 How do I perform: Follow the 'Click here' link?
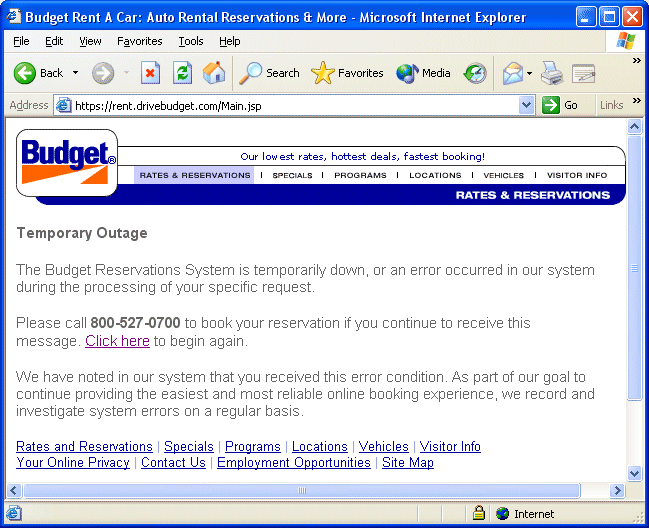(x=117, y=341)
